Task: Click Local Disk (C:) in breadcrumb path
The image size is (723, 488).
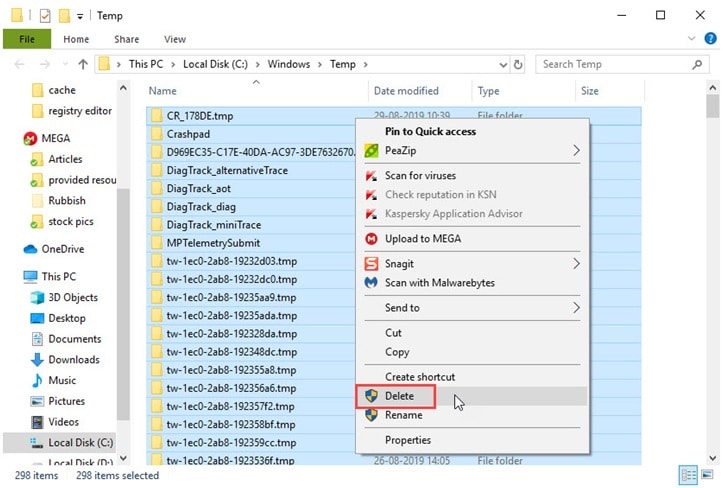Action: [215, 65]
